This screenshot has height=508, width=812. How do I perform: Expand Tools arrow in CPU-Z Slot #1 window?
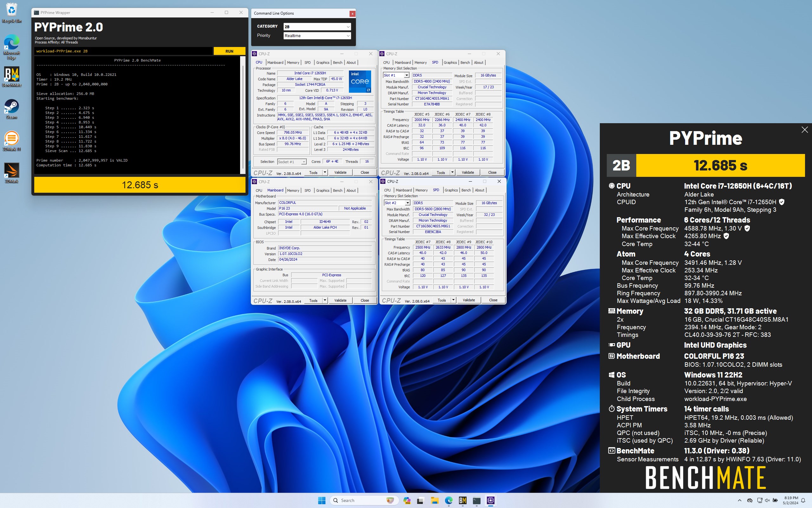pos(452,172)
